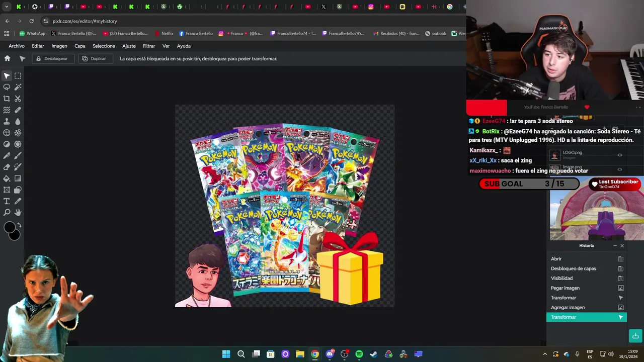Open the ESP language switcher
This screenshot has width=644, height=362.
[590, 354]
